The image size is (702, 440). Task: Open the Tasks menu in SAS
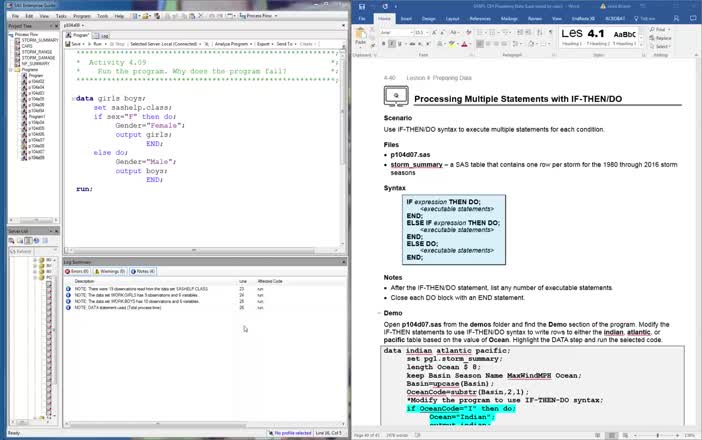[62, 16]
